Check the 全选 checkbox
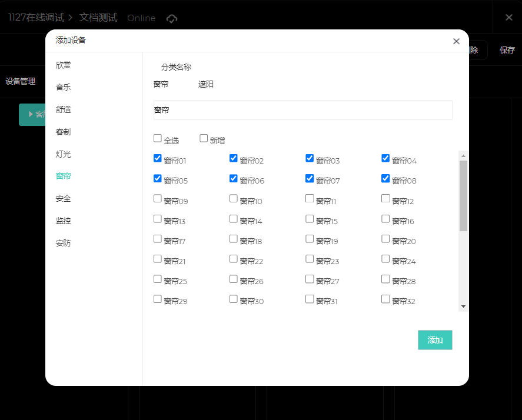The image size is (522, 420). click(158, 138)
